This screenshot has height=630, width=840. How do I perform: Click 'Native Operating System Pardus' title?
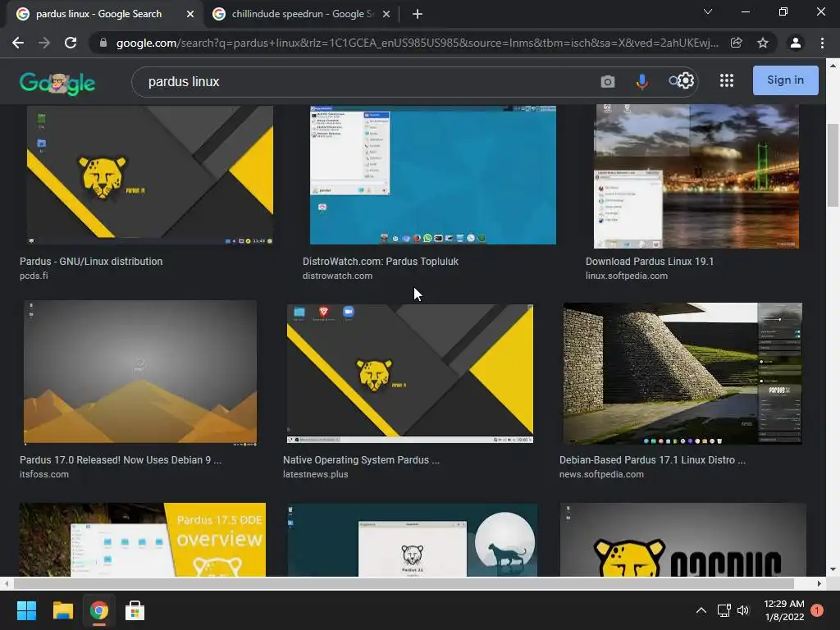pos(361,459)
